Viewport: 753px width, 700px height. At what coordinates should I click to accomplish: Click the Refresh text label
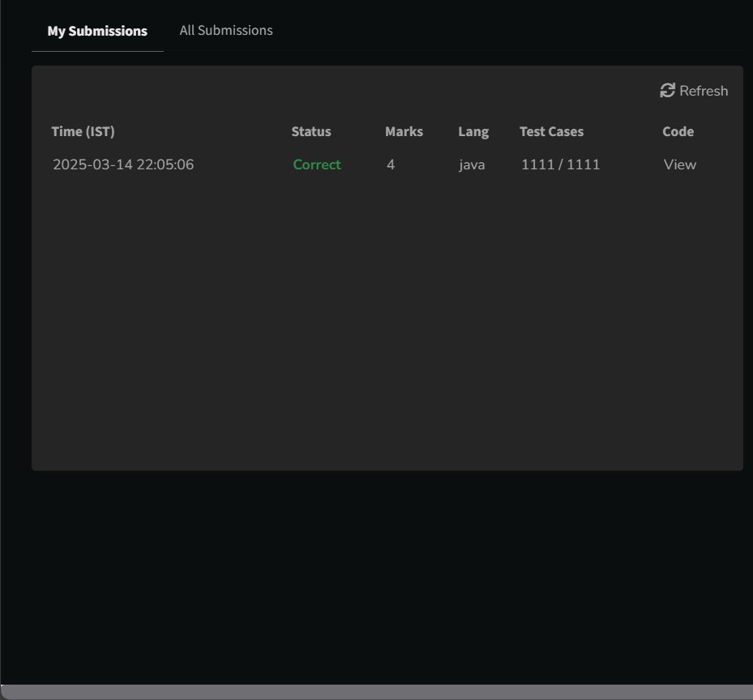[704, 91]
